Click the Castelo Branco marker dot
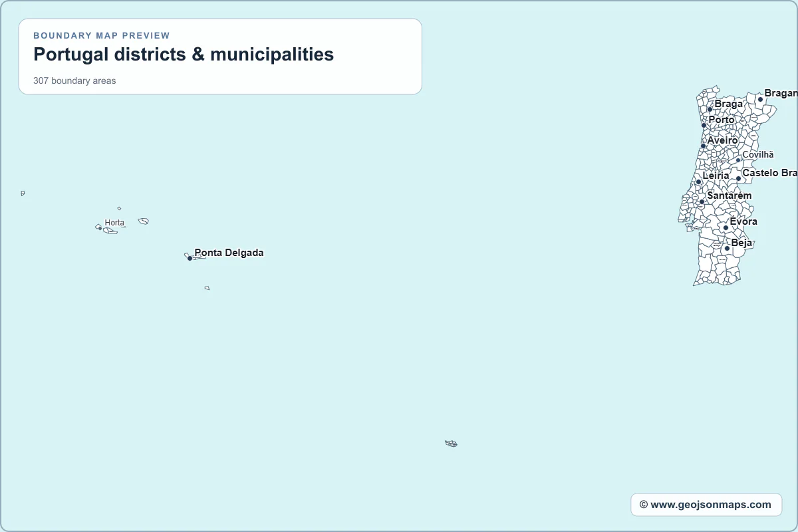798x532 pixels. (x=738, y=178)
